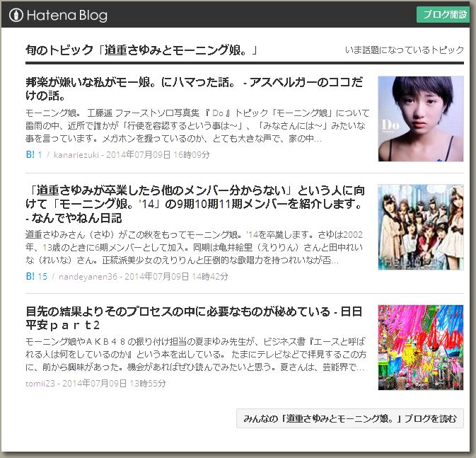
Task: Open author nandeyanen36 profile link
Action: pyautogui.click(x=88, y=277)
